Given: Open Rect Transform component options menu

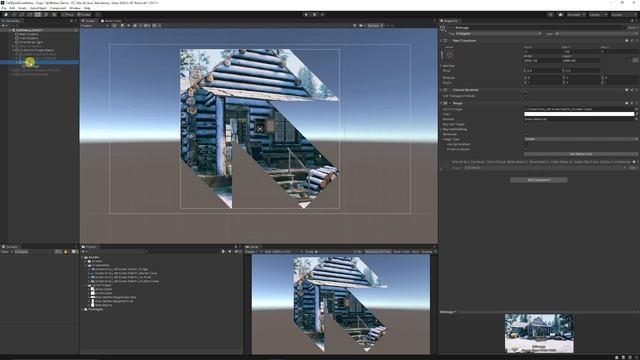Looking at the screenshot, I should point(636,41).
